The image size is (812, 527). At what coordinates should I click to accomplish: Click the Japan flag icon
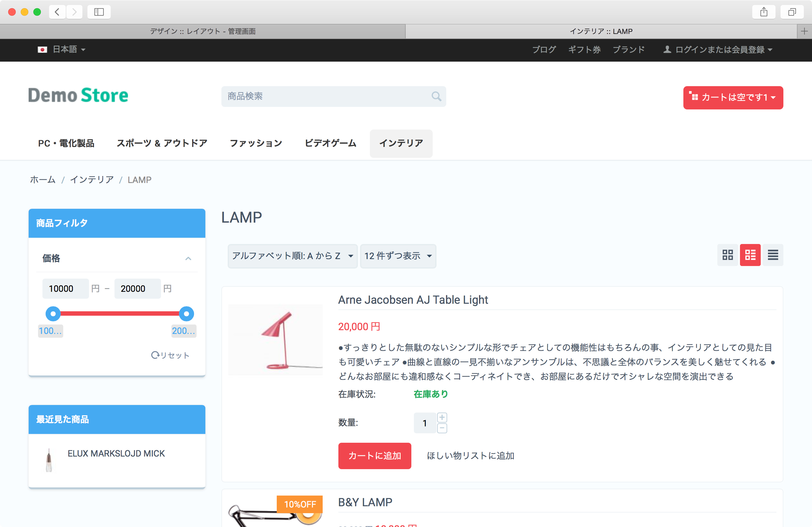click(42, 50)
